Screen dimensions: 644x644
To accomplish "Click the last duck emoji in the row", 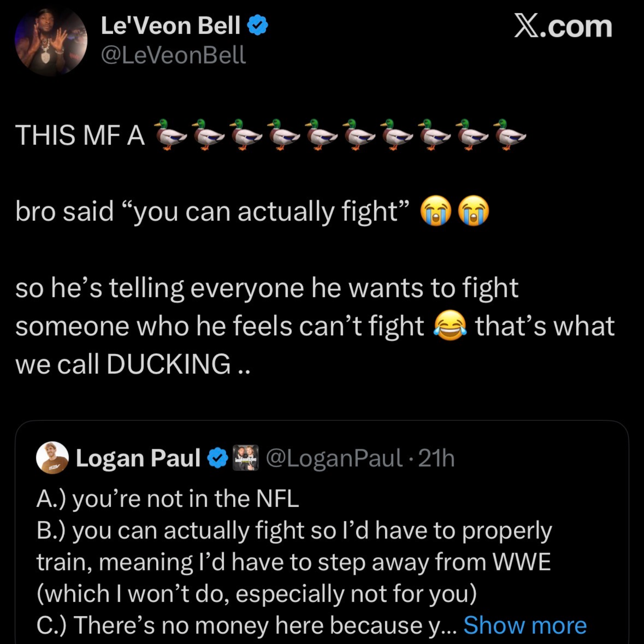I will click(510, 135).
